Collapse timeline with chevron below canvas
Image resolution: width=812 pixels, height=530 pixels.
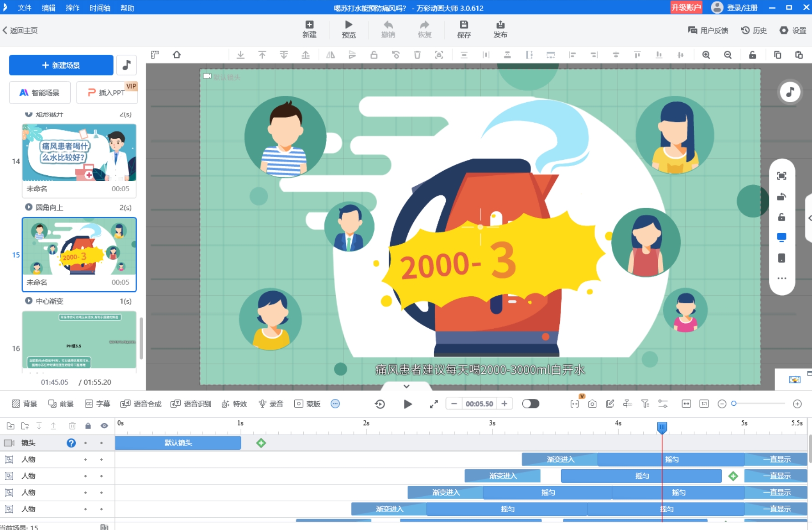coord(406,386)
